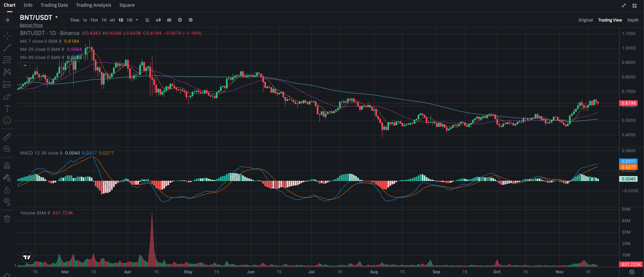This screenshot has width=644, height=277.
Task: Select the Trading View chart mode
Action: (610, 20)
